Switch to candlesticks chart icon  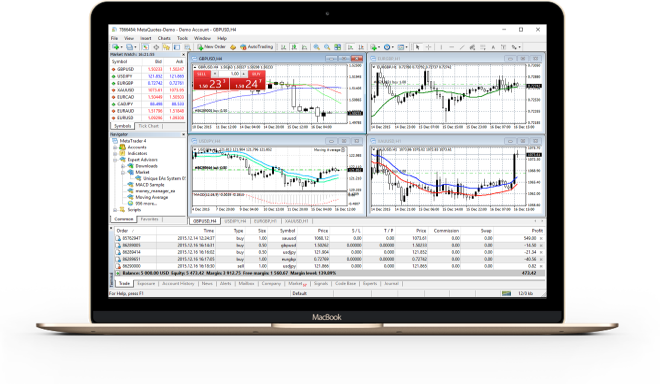[x=294, y=47]
